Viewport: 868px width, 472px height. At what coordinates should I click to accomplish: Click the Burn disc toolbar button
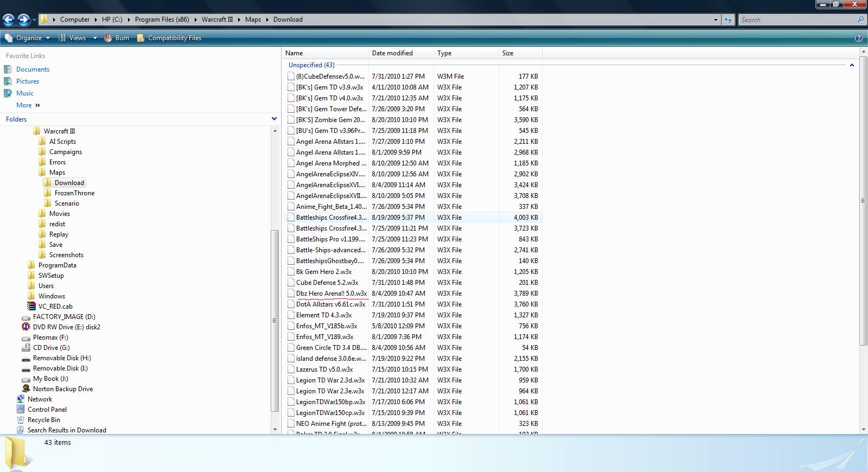coord(117,38)
